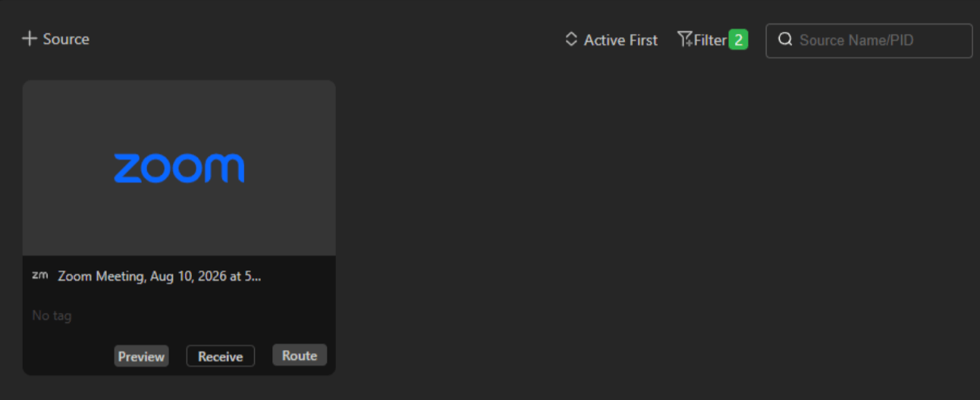
Task: Click the Zoom Meeting, Aug 10, 2026 title
Action: click(159, 277)
